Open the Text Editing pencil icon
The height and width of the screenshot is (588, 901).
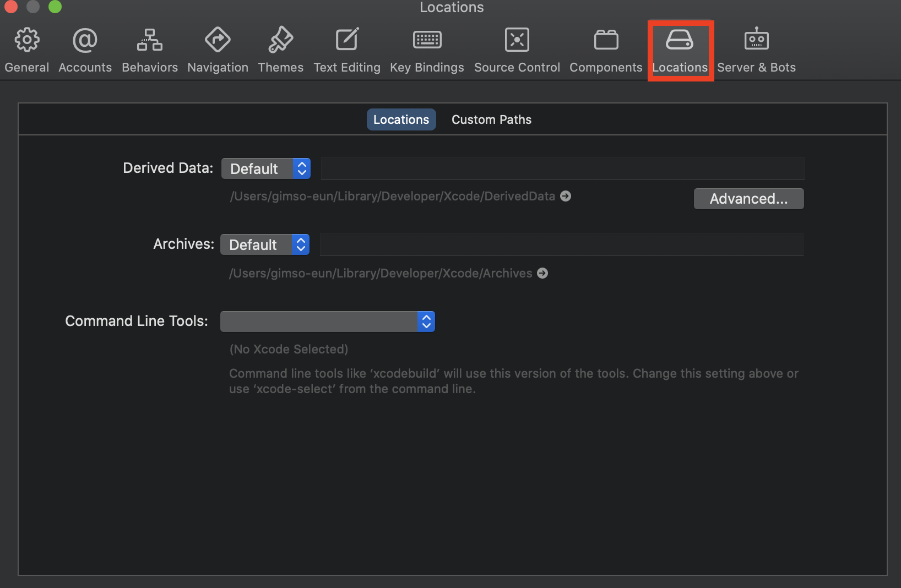(348, 40)
